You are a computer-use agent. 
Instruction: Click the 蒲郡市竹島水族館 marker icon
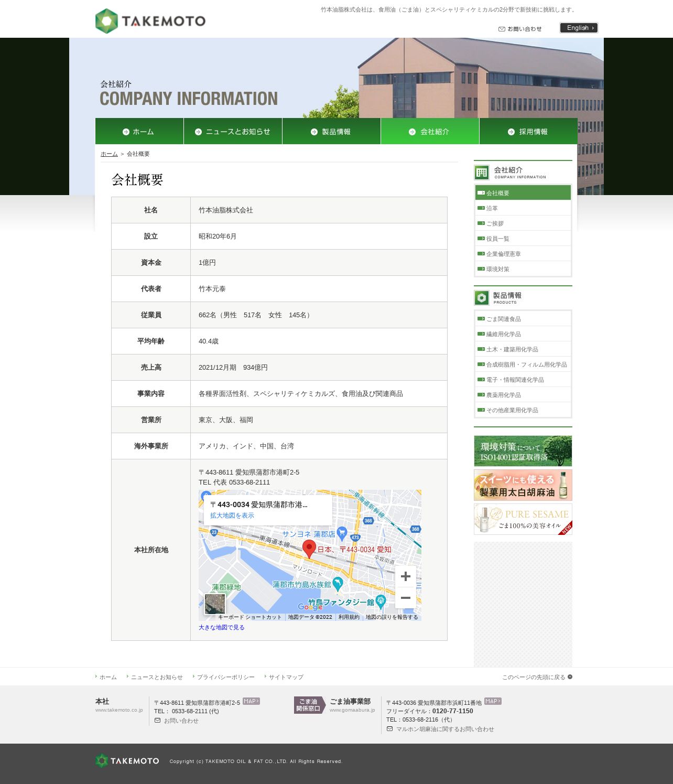[x=338, y=583]
